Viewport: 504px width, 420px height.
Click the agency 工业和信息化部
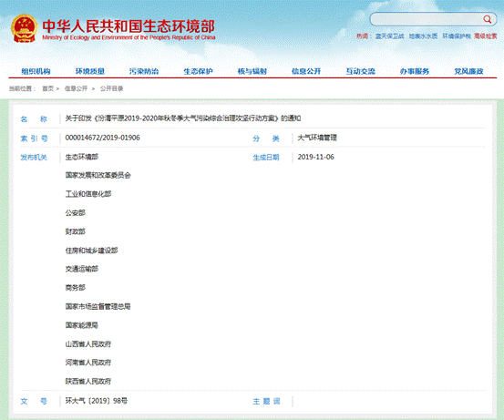[88, 194]
